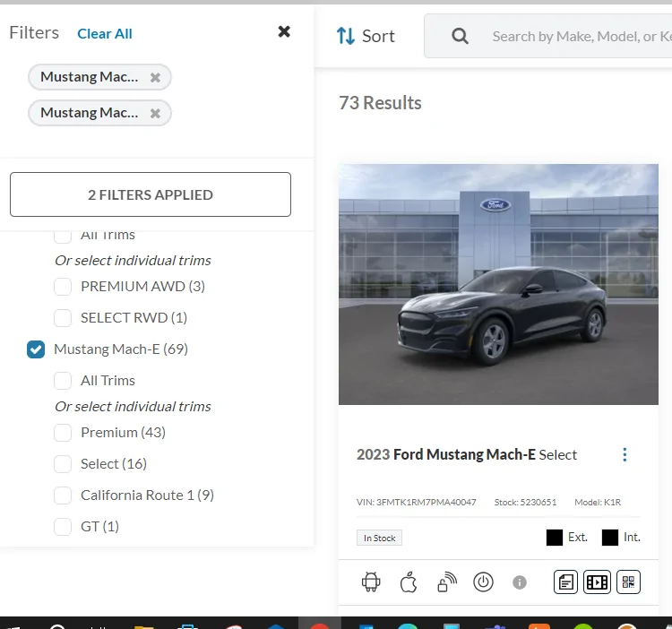Uncheck the Mustang Mach-E (69) model checkbox
This screenshot has height=629, width=672.
36,349
